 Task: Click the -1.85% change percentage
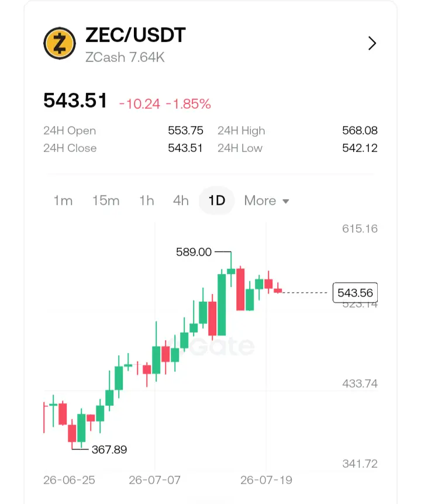[188, 104]
